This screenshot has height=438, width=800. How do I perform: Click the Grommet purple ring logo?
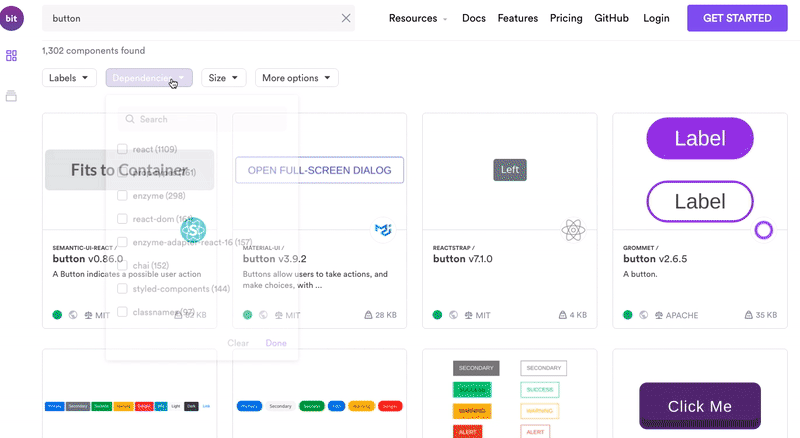(x=763, y=230)
